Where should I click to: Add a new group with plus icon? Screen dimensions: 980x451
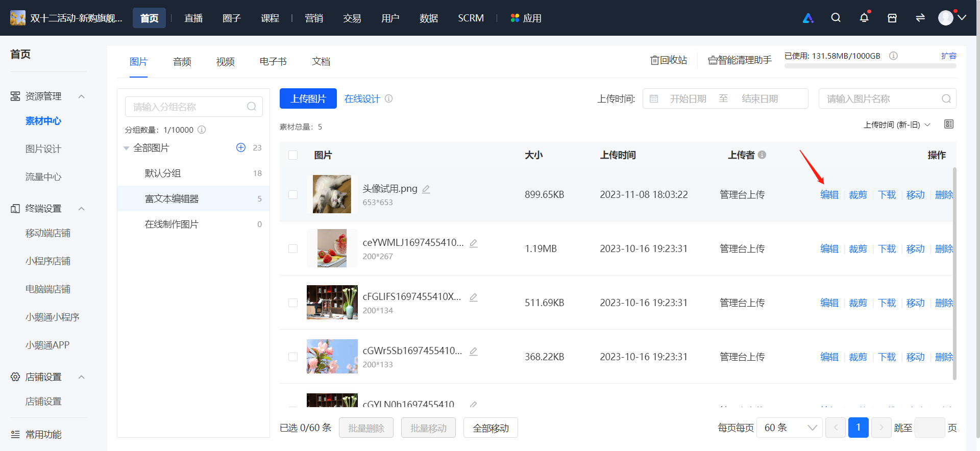(x=241, y=147)
